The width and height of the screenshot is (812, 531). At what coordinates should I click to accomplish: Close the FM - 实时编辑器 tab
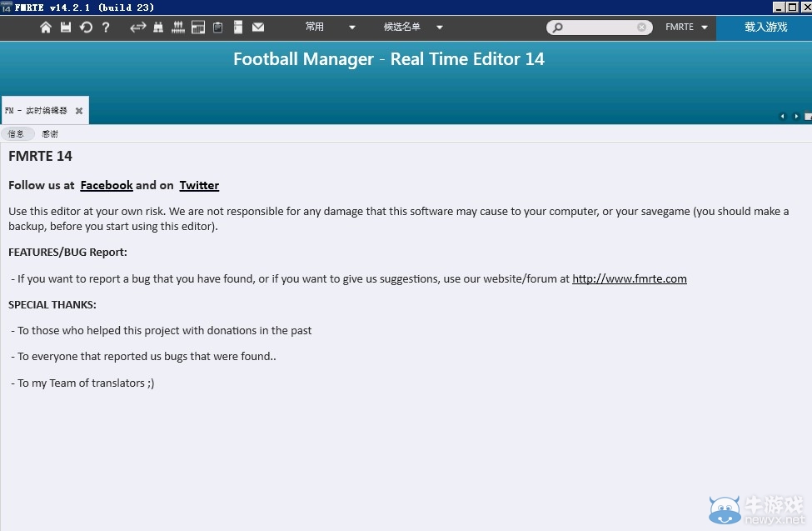[79, 111]
